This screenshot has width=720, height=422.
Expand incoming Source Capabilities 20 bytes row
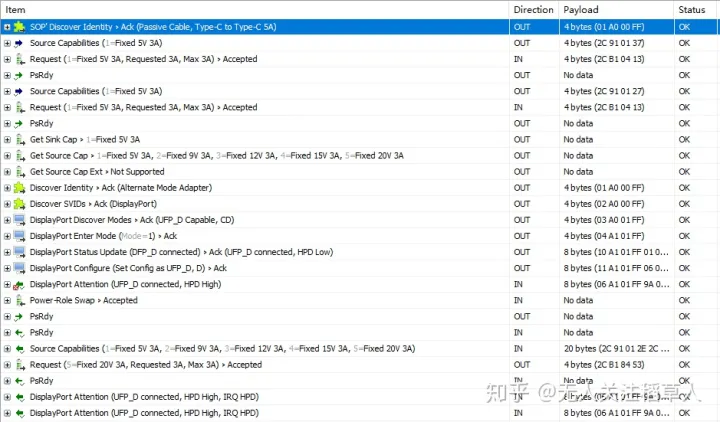tap(7, 349)
